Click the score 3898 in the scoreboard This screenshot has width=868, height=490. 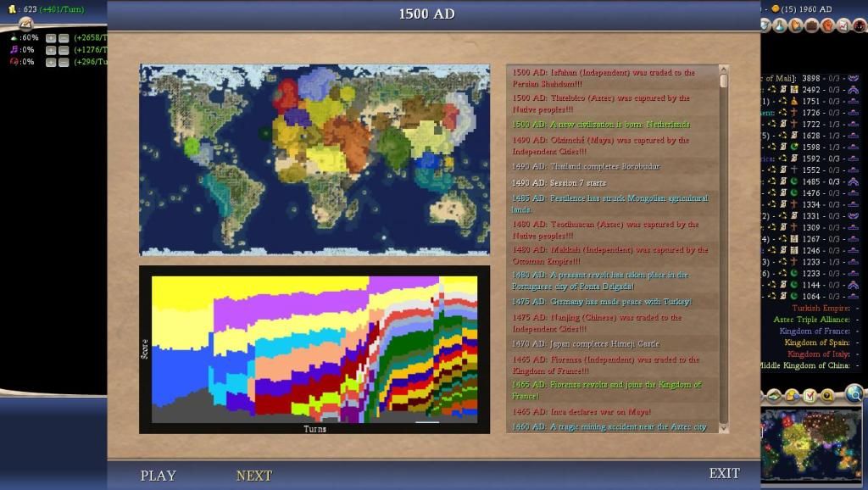(x=811, y=79)
